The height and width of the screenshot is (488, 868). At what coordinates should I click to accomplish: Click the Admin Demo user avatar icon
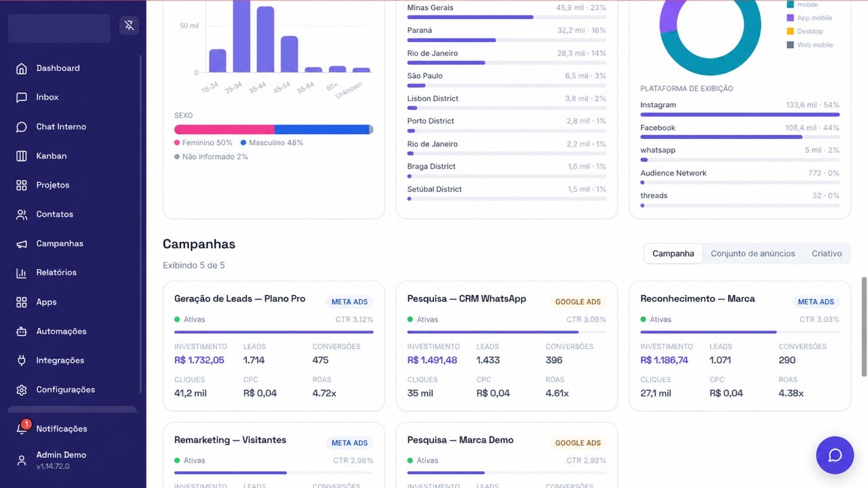pyautogui.click(x=22, y=460)
